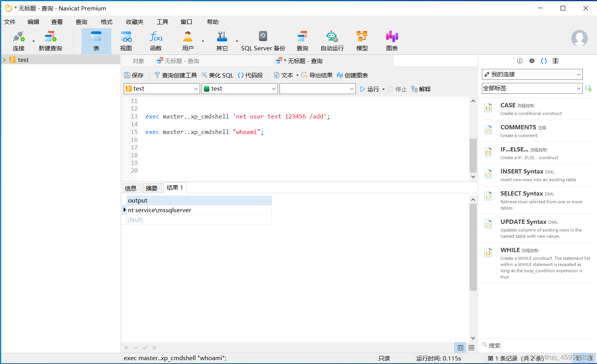The height and width of the screenshot is (364, 597).
Task: Open the 代码段 code snippet tool
Action: pyautogui.click(x=250, y=75)
